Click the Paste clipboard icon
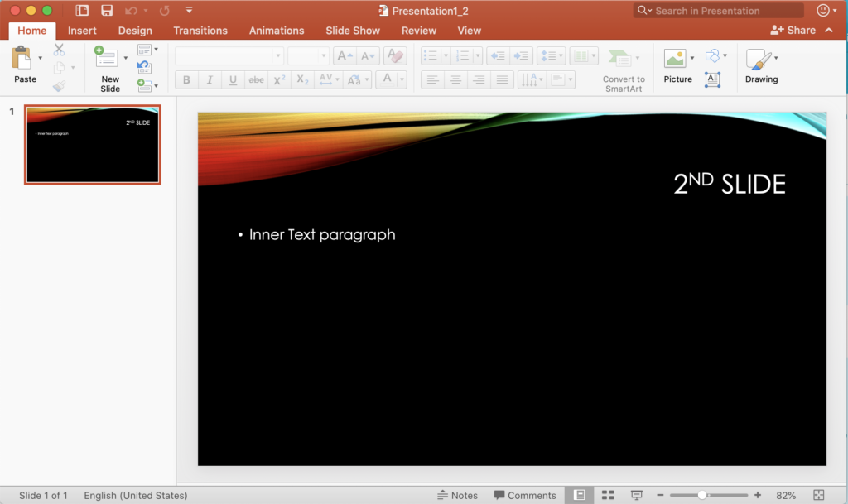848x504 pixels. coord(22,58)
